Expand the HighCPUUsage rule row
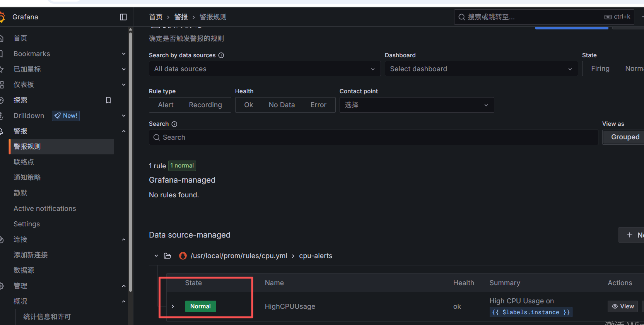The image size is (644, 325). point(173,306)
